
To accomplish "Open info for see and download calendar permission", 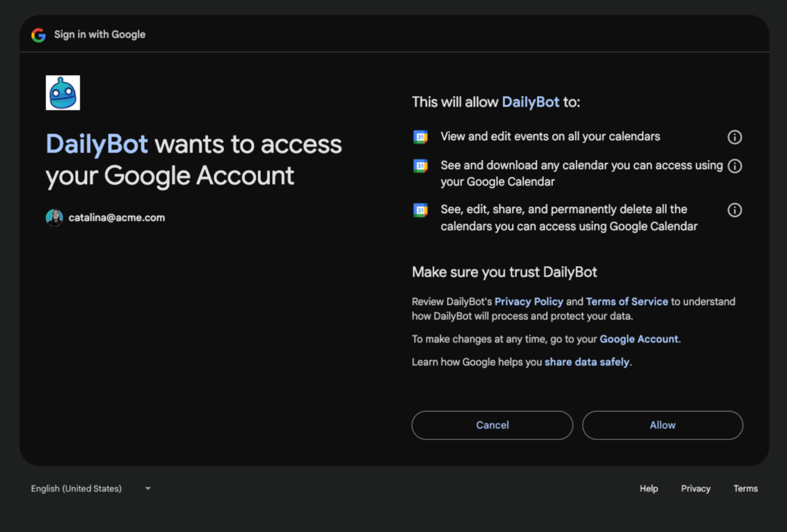I will pos(735,166).
